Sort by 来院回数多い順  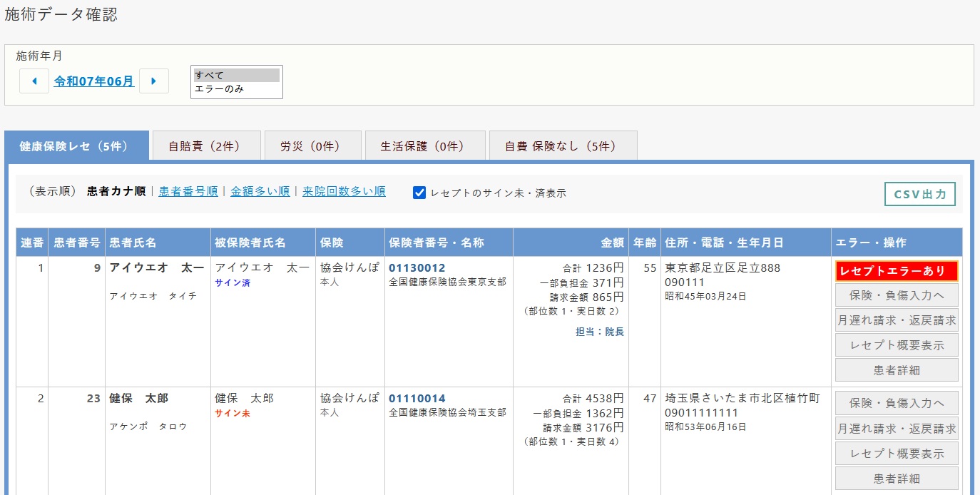[x=344, y=191]
